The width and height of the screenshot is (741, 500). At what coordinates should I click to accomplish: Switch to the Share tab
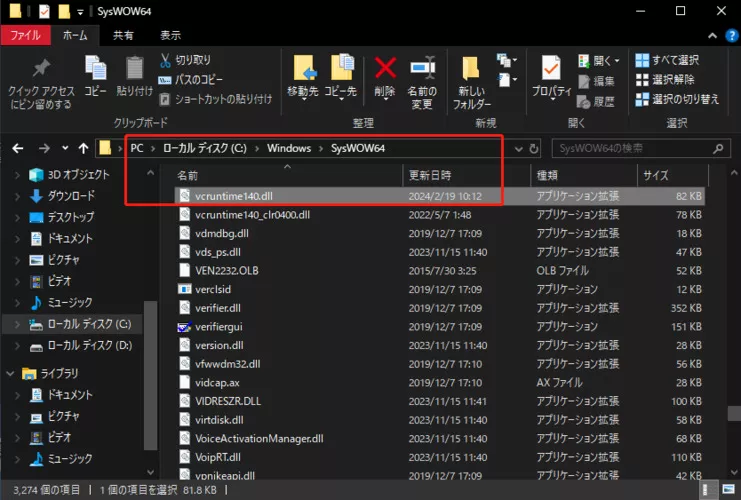pyautogui.click(x=123, y=35)
